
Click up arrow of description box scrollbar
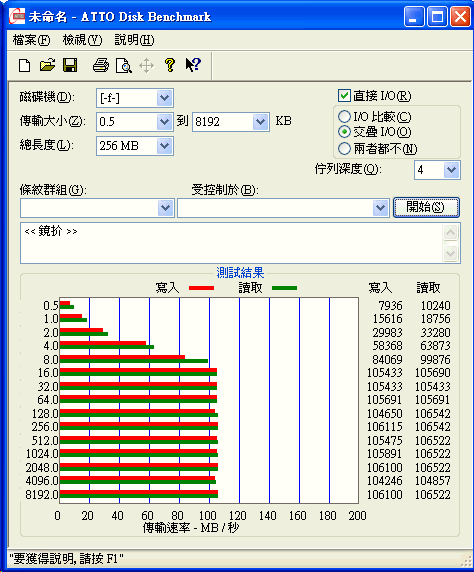click(x=451, y=232)
